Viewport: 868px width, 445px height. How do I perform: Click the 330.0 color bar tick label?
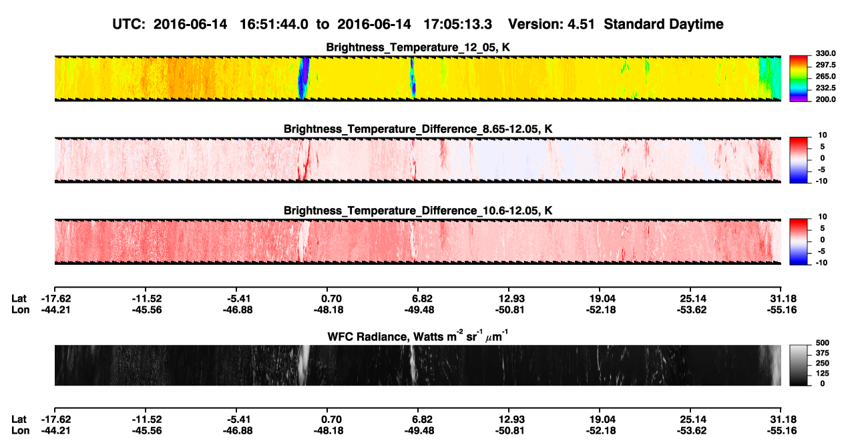click(825, 54)
